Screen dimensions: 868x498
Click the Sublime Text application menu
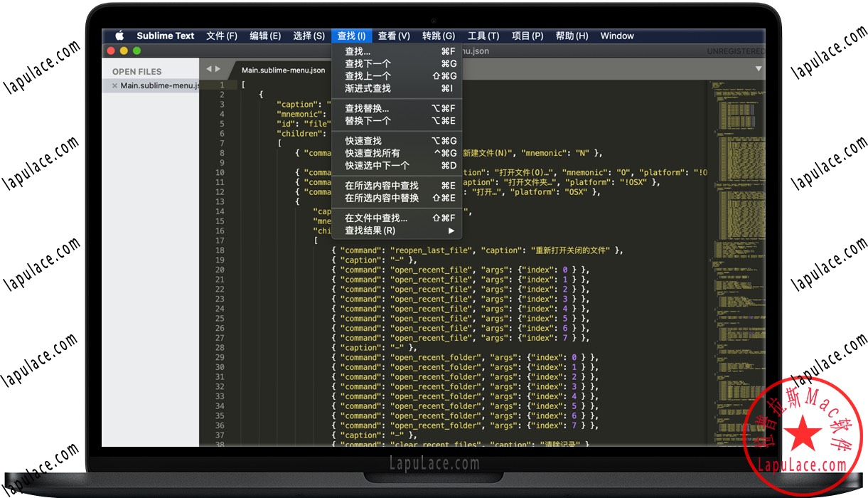click(166, 36)
